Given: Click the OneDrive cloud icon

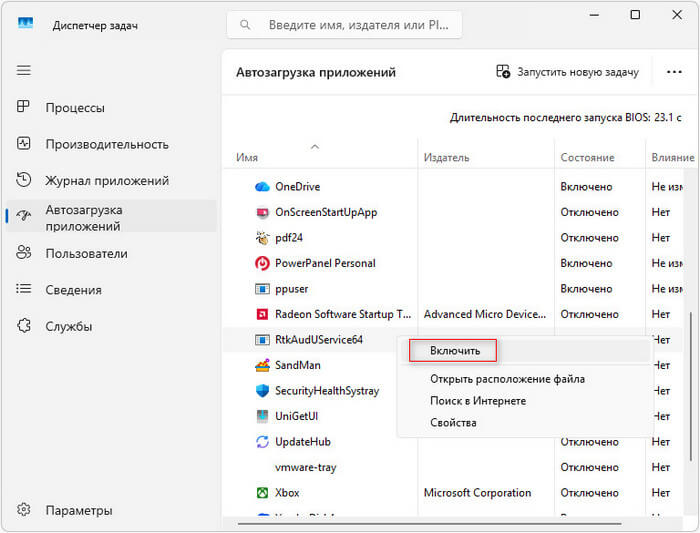Looking at the screenshot, I should click(262, 187).
